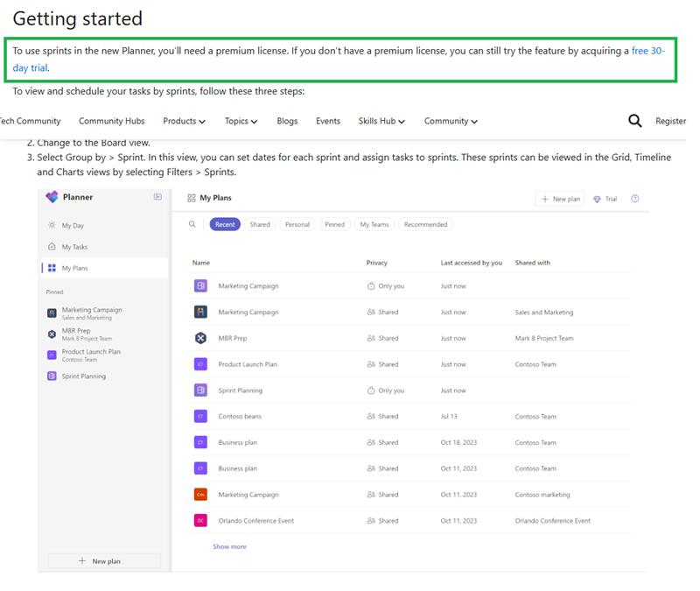Click the Jul 13 last accessed cell
Viewport: 700px width, 591px height.
449,417
